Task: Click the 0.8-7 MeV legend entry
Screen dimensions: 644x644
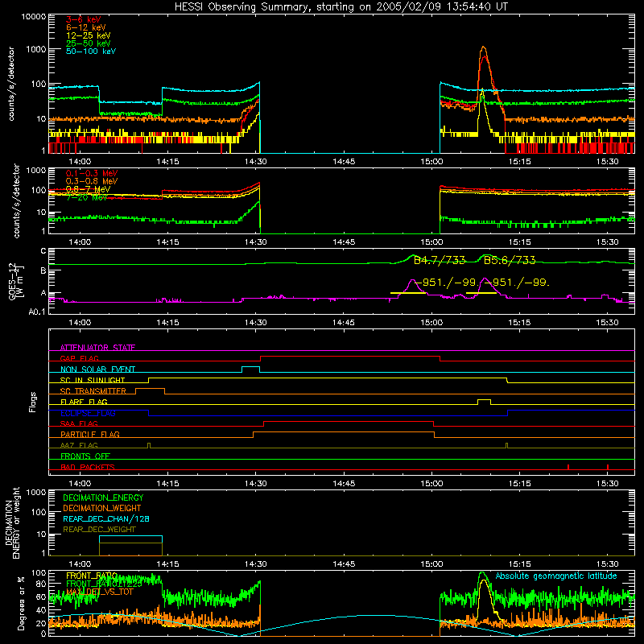Action: tap(89, 189)
